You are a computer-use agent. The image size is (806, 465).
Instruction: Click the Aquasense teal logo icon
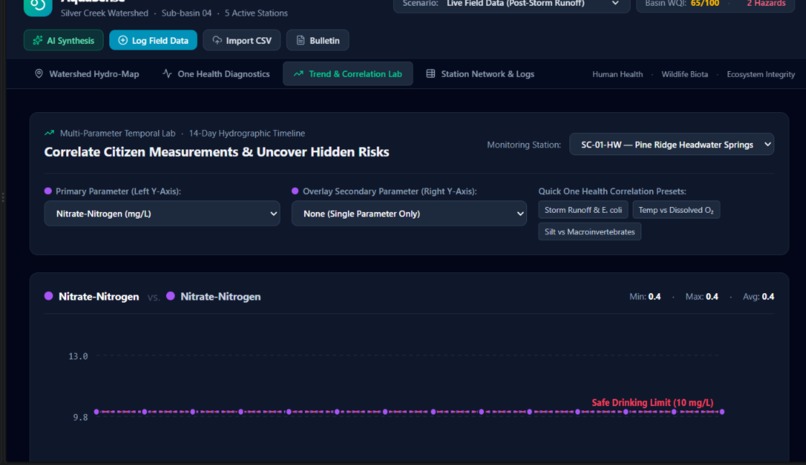[x=38, y=7]
